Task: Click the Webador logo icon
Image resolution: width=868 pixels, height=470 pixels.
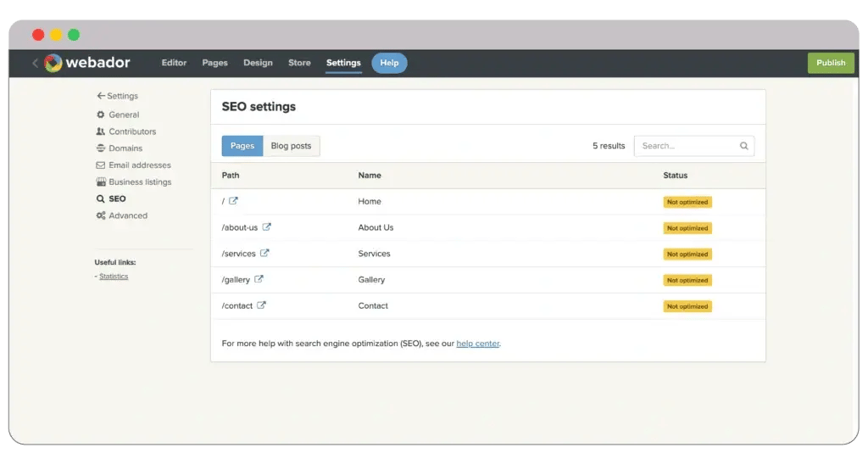Action: pyautogui.click(x=53, y=63)
